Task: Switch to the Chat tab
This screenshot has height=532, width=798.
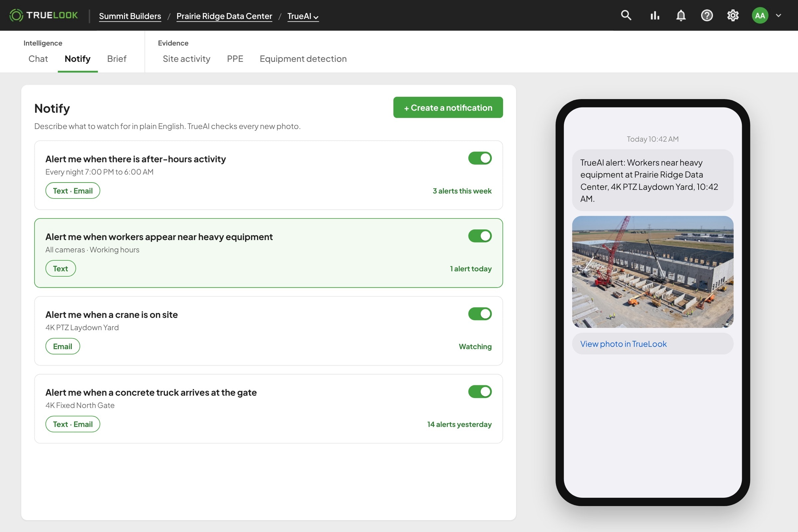Action: [x=38, y=59]
